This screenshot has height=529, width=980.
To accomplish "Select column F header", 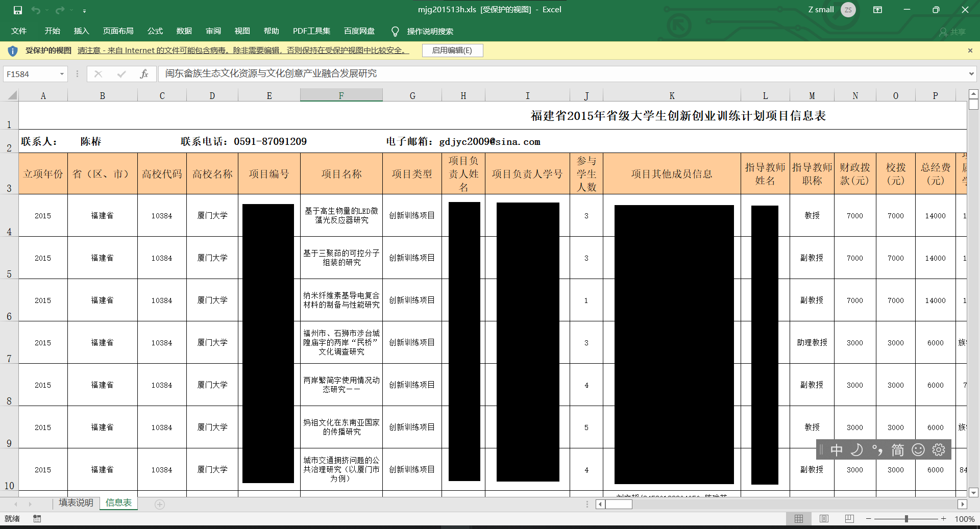I will (x=341, y=95).
